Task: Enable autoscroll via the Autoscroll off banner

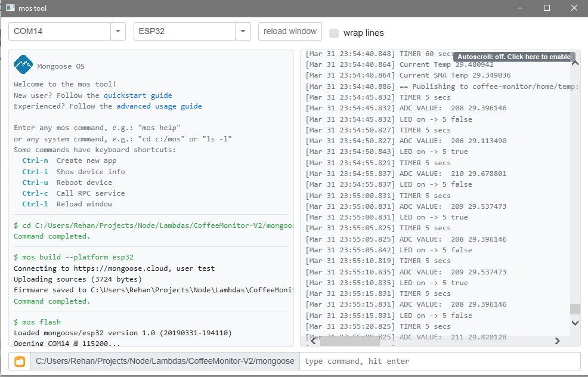Action: click(514, 57)
